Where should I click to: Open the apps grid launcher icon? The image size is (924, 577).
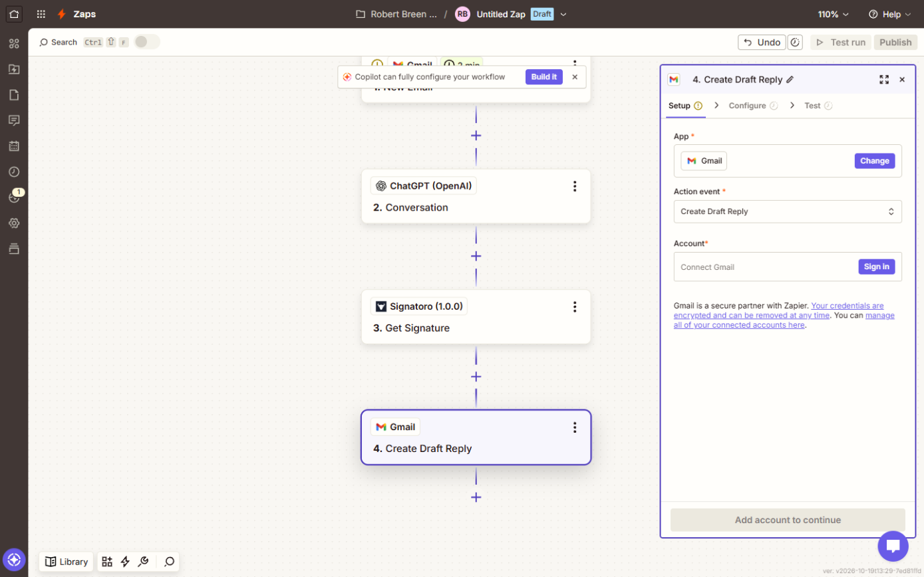41,14
